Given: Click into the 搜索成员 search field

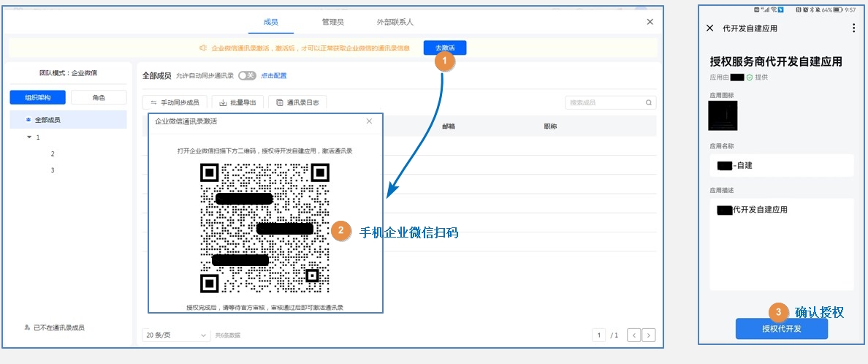Looking at the screenshot, I should pyautogui.click(x=603, y=103).
